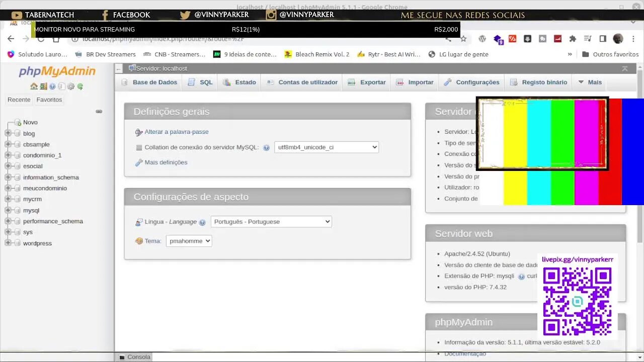Click the dark download extension icon
Image resolution: width=644 pixels, height=362 pixels.
tap(527, 39)
